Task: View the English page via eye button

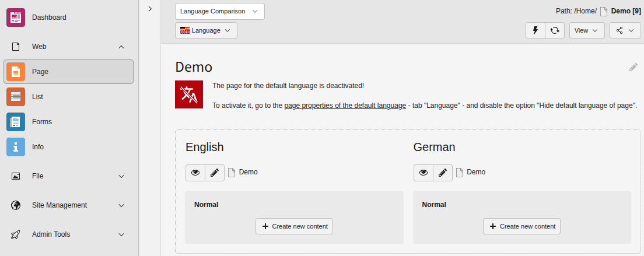Action: (195, 173)
